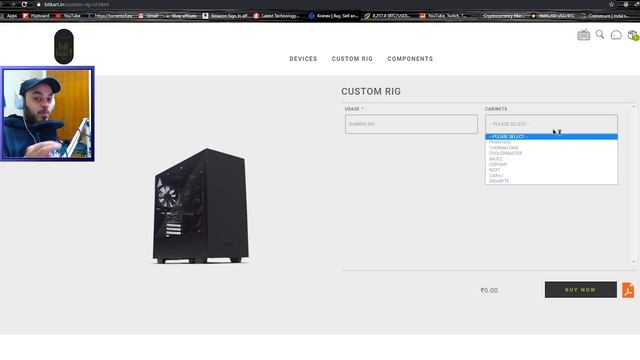This screenshot has height=360, width=640.
Task: Open the YouTube bookmark
Action: 68,16
